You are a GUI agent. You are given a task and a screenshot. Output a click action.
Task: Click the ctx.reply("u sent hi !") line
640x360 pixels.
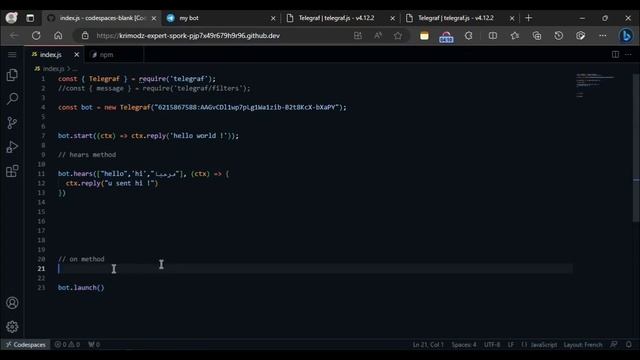coord(111,183)
